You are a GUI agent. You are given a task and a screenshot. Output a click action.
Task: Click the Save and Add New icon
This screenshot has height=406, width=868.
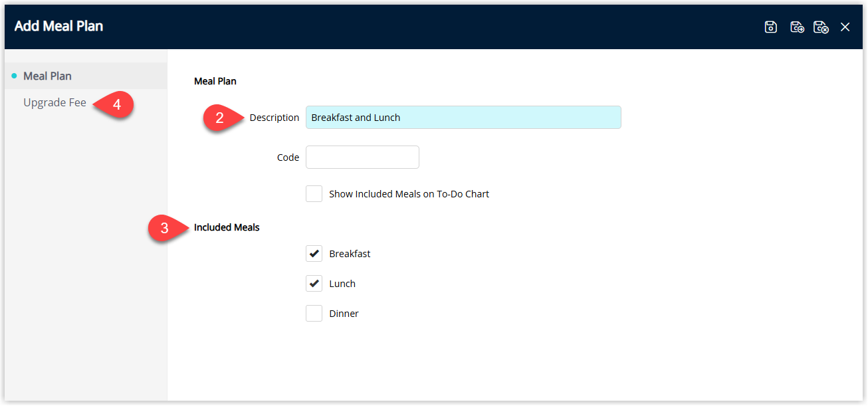(x=797, y=27)
